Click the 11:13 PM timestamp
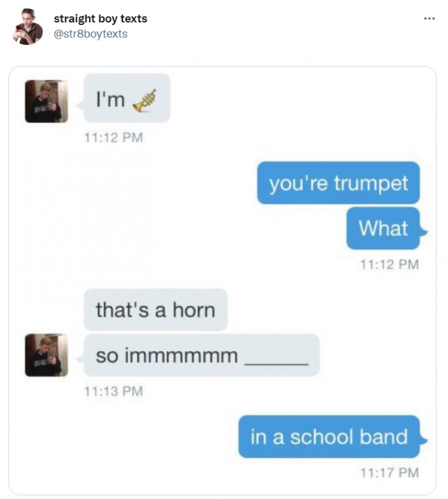The image size is (448, 499). pos(113,391)
